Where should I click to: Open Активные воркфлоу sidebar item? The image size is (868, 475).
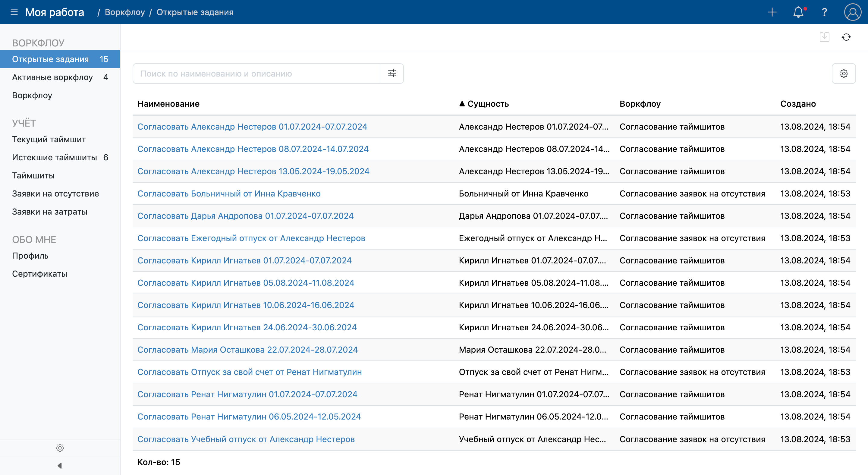click(60, 77)
